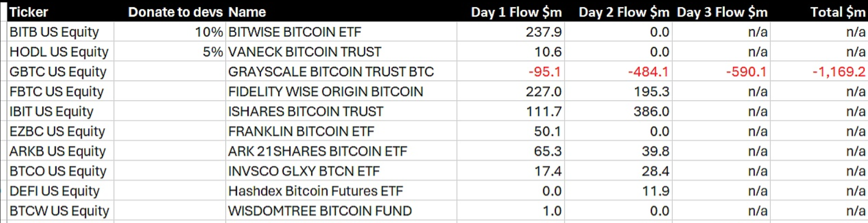
Task: Select the Donate to devs header cell
Action: (175, 12)
